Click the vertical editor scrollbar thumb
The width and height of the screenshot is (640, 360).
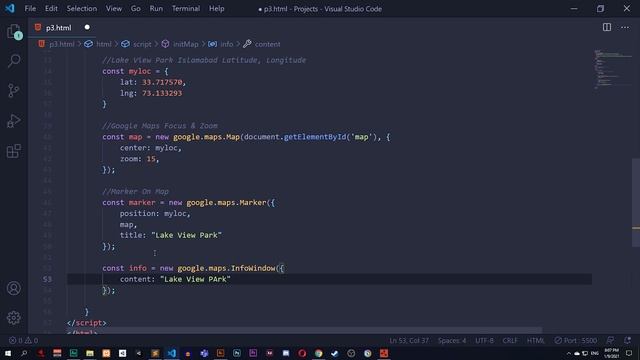[x=636, y=202]
